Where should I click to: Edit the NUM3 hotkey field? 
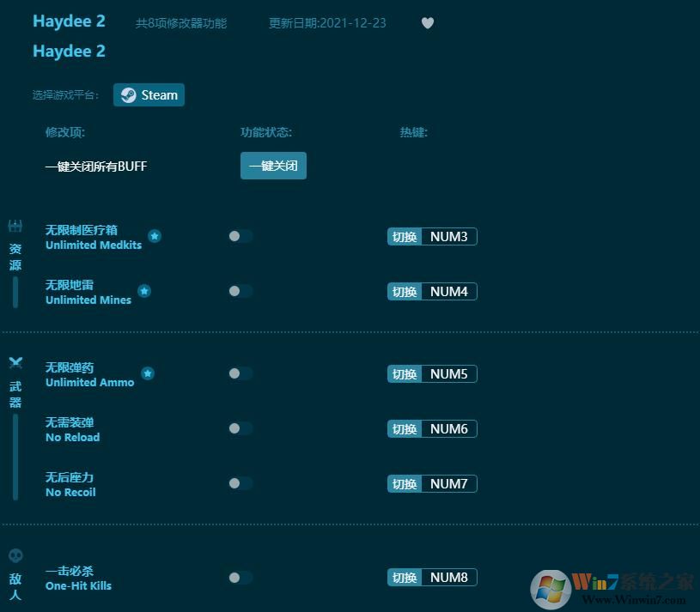[449, 237]
